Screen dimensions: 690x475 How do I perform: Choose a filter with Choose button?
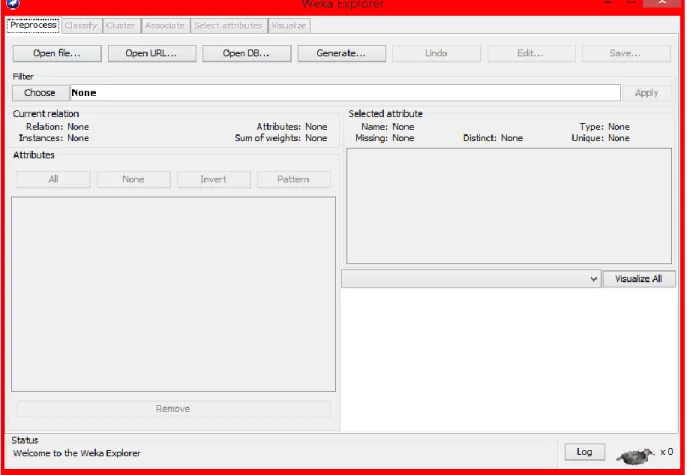click(40, 92)
